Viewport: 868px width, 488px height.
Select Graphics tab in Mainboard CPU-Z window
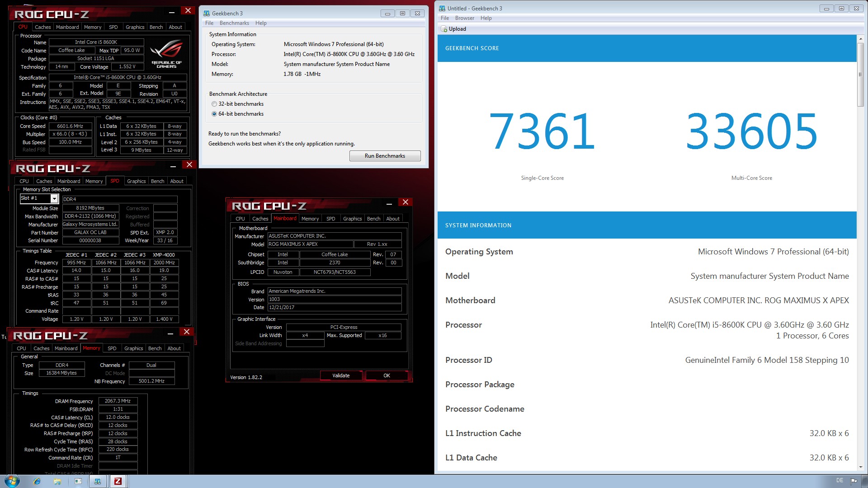pyautogui.click(x=352, y=219)
